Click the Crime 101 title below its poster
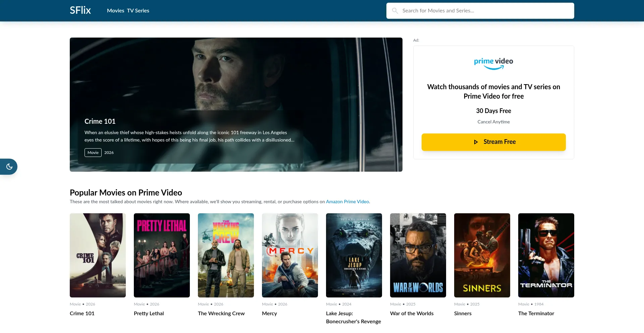Image resolution: width=644 pixels, height=333 pixels. 82,314
